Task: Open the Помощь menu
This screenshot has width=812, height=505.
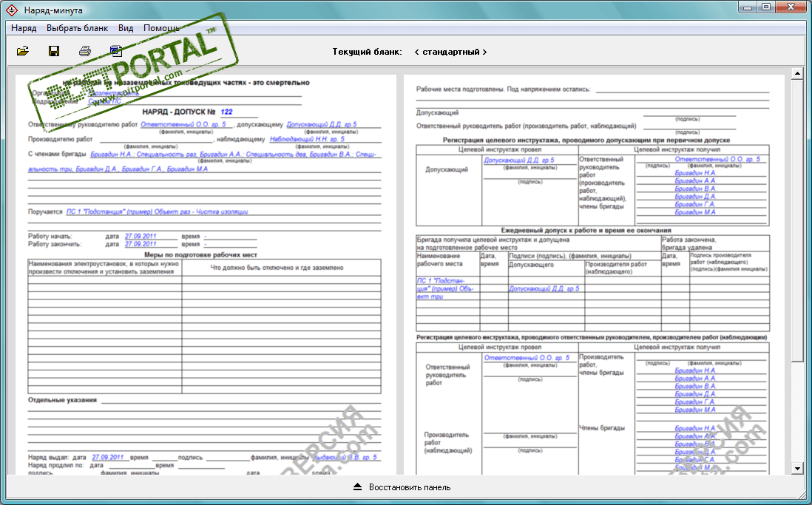Action: pyautogui.click(x=161, y=28)
